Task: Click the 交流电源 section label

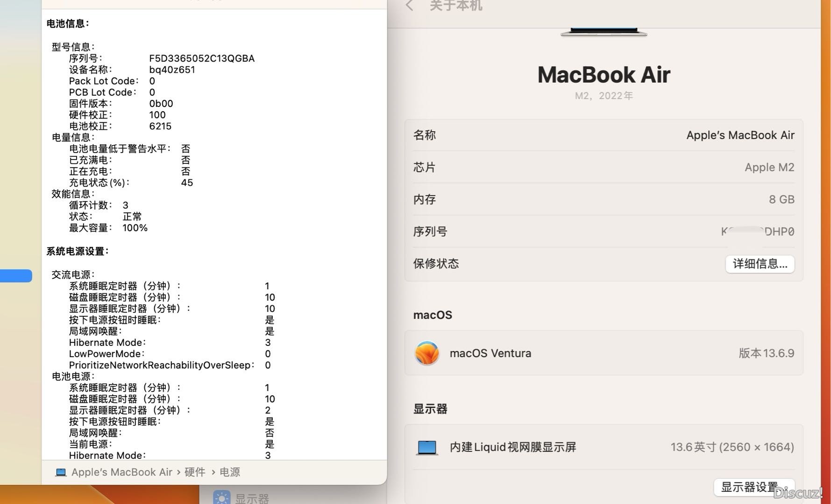Action: tap(73, 274)
